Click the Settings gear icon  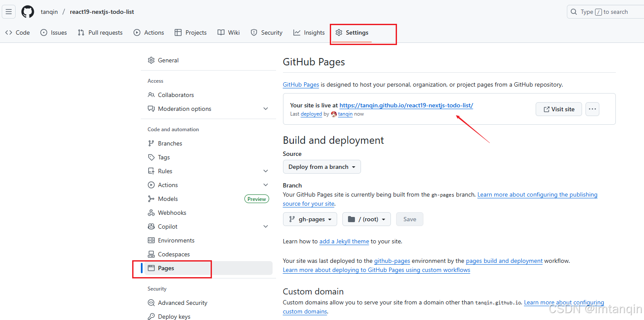339,32
